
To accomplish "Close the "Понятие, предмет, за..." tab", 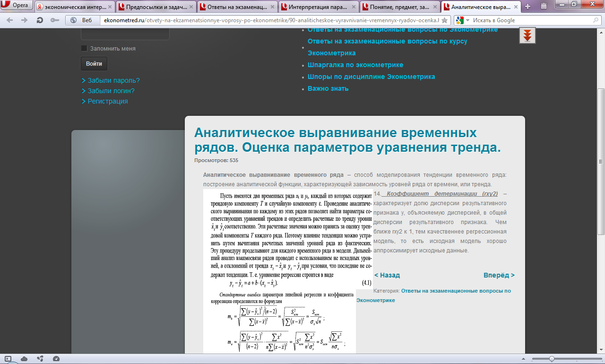I will point(434,7).
